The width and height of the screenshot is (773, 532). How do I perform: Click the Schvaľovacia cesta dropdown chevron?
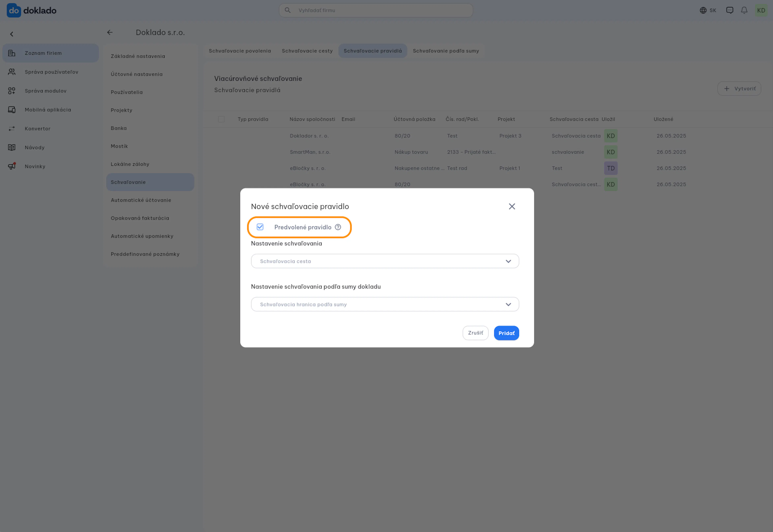click(x=508, y=261)
